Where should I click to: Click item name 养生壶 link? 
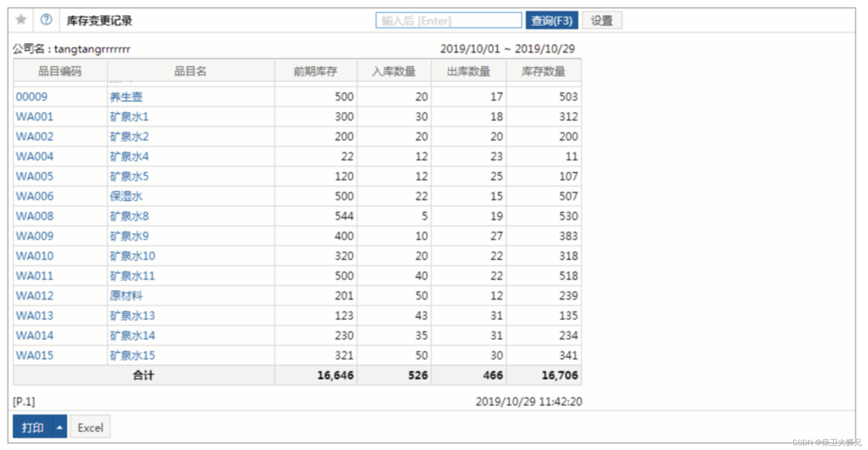126,97
